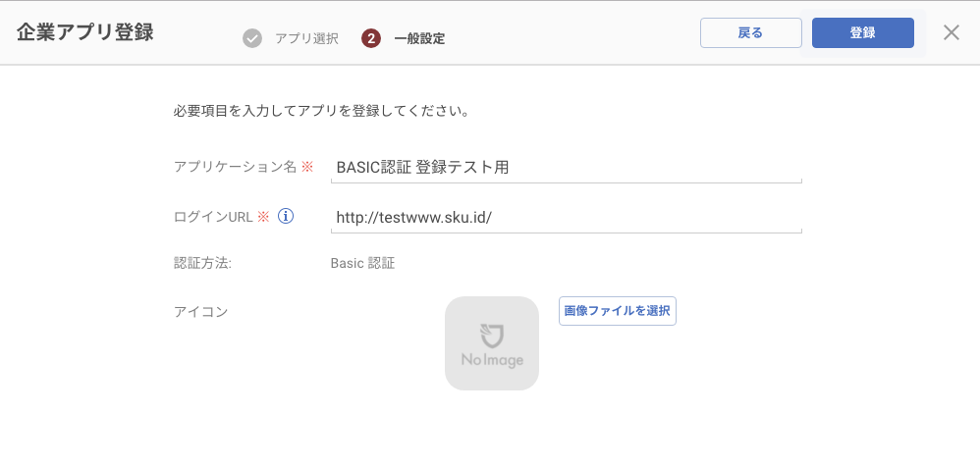Click the step 2 number circle
This screenshot has height=466, width=980.
point(370,38)
